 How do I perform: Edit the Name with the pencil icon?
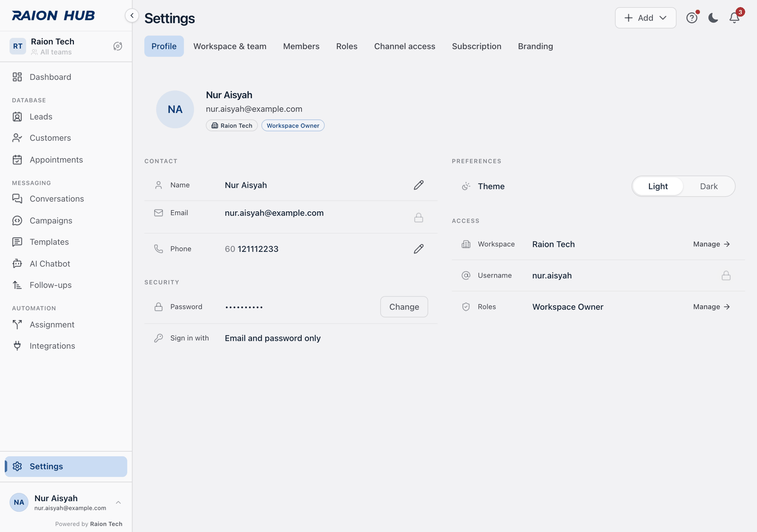point(419,185)
